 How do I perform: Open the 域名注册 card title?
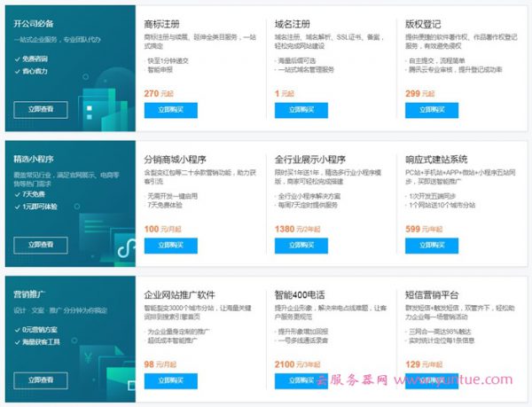(x=294, y=22)
